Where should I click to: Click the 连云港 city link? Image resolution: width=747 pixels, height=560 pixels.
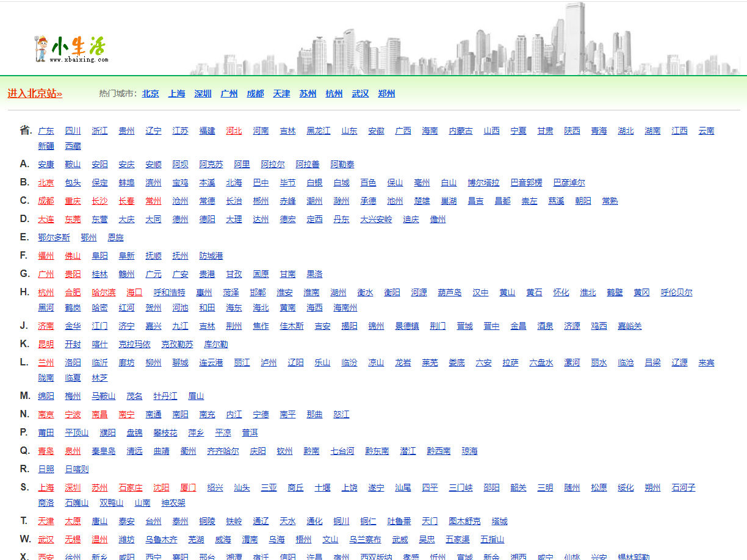211,363
